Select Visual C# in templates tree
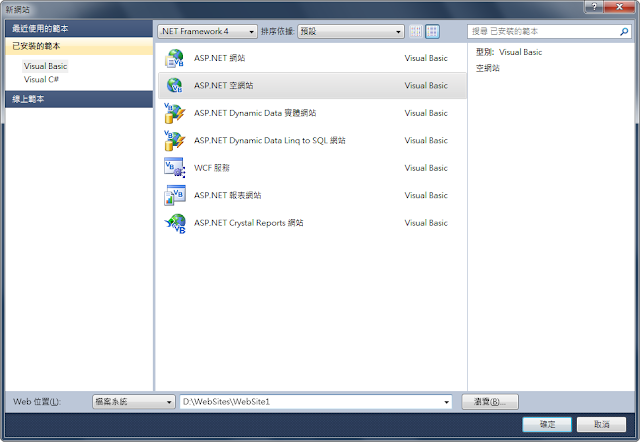 coord(41,80)
